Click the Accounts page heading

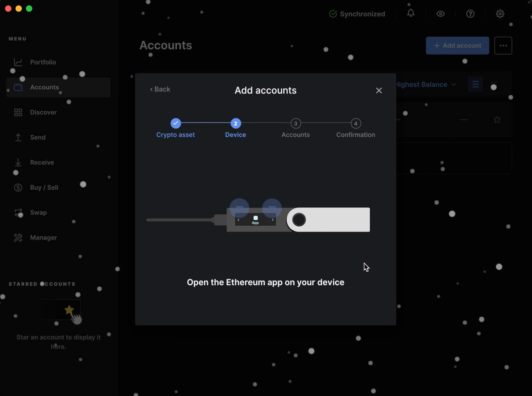[x=166, y=45]
